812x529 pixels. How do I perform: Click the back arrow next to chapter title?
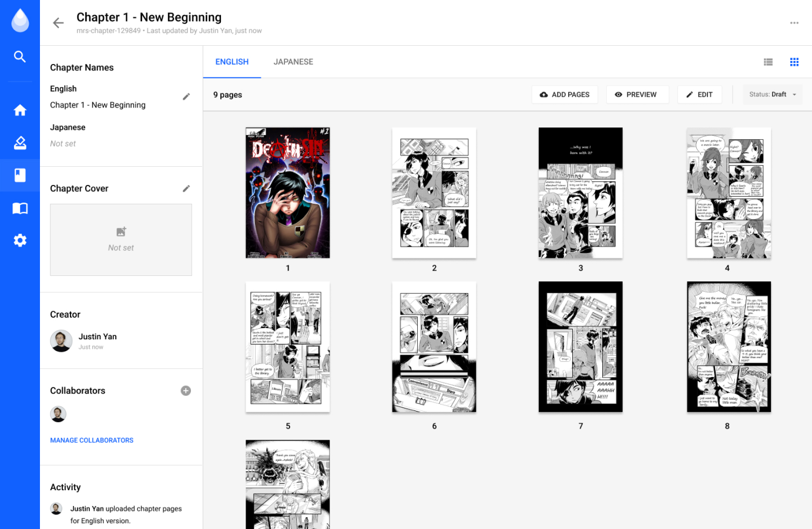coord(58,23)
